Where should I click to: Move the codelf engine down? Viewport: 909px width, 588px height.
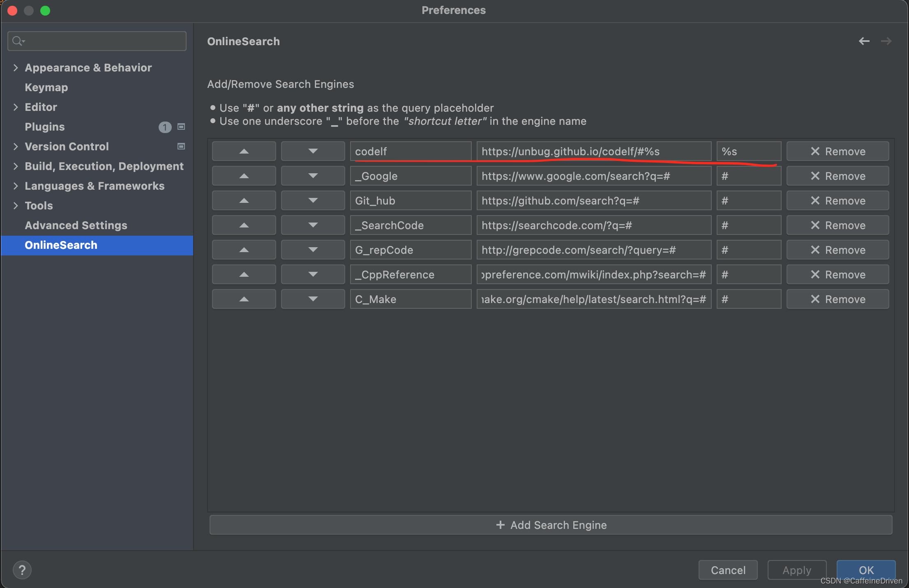coord(313,151)
